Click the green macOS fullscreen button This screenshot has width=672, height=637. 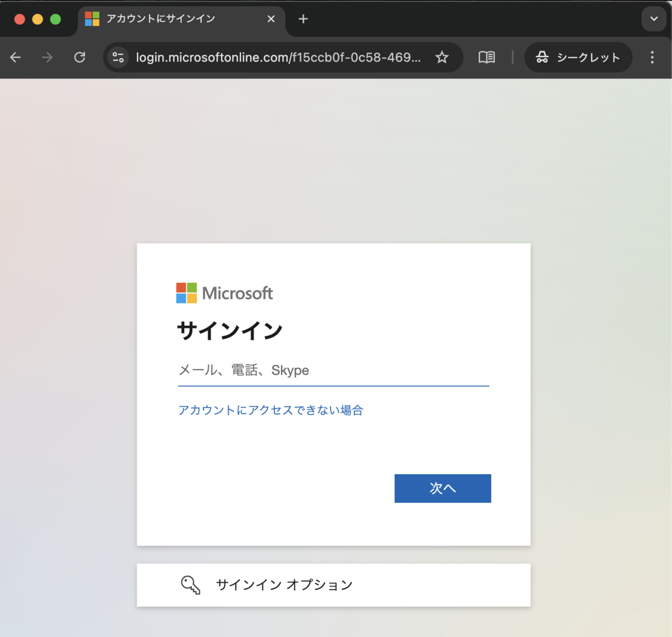point(55,19)
